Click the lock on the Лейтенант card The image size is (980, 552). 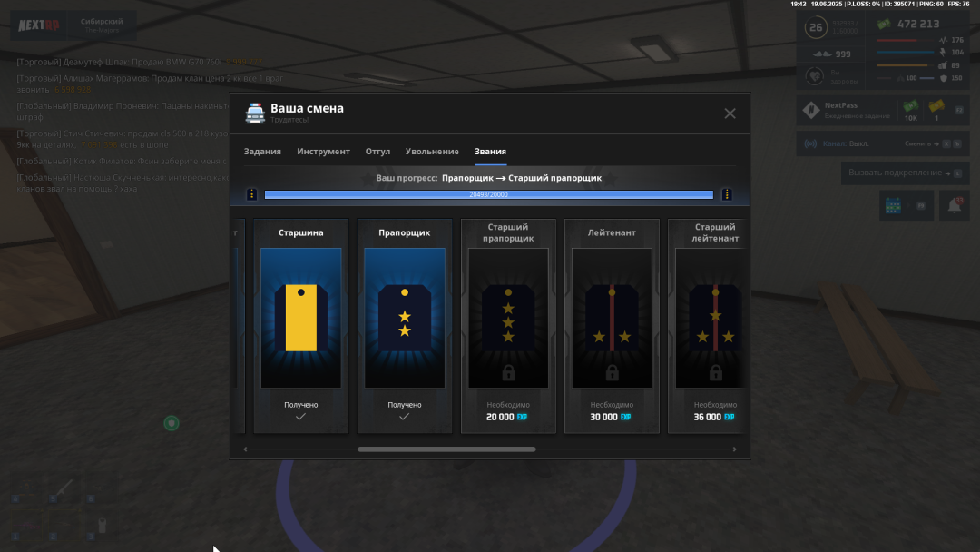(x=612, y=372)
